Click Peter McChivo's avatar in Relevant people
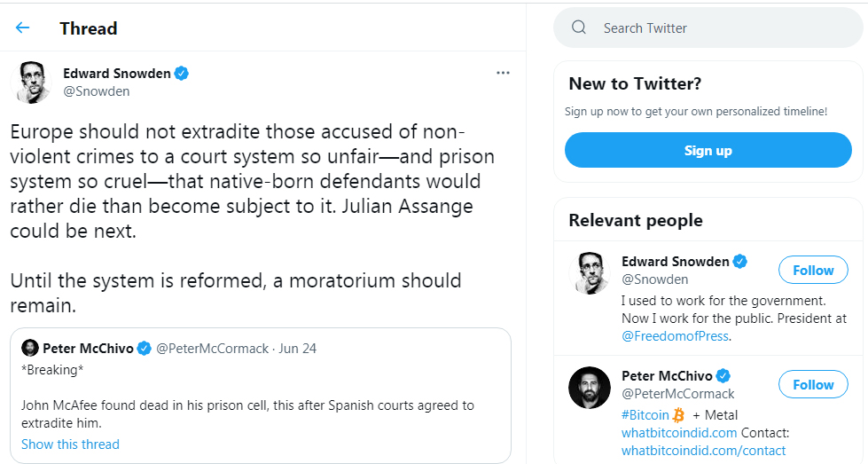Image resolution: width=868 pixels, height=464 pixels. click(x=590, y=387)
